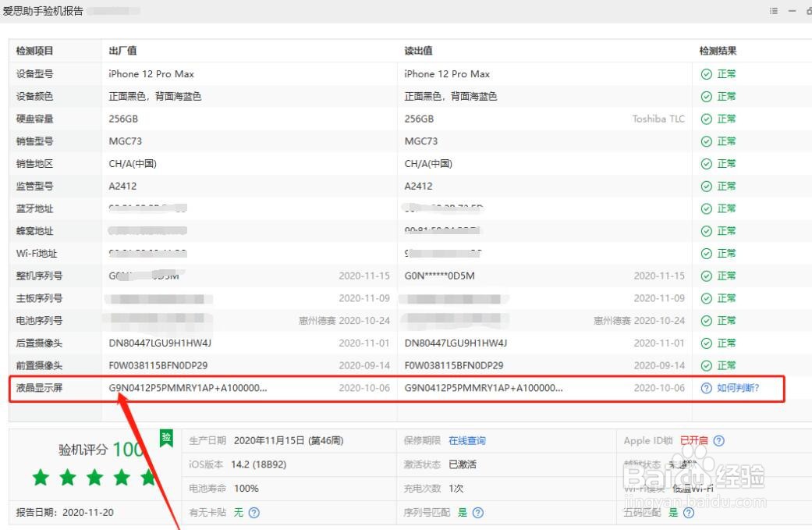Select read serial G0N******0D5M
Viewport: 812px width, 530px height.
point(440,276)
